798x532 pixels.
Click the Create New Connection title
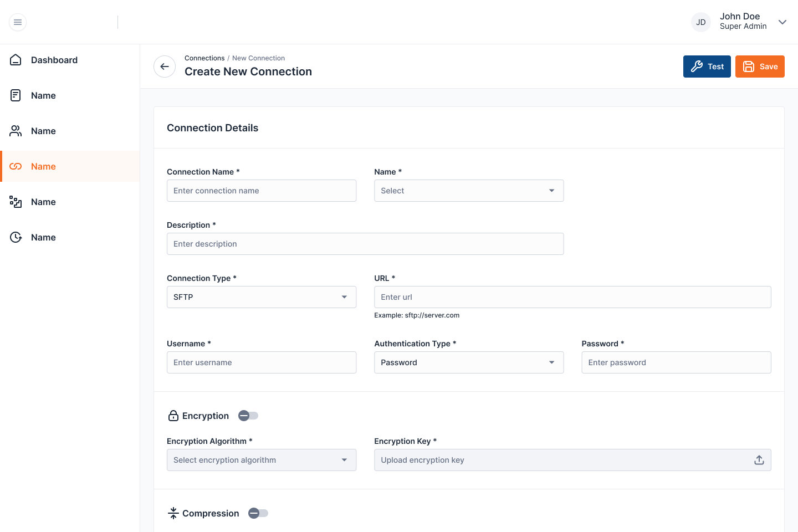pos(248,71)
